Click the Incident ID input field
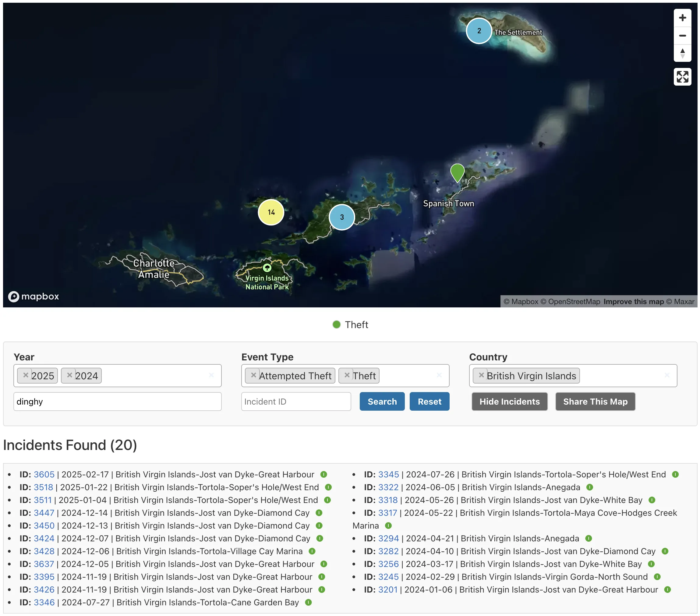 [296, 401]
